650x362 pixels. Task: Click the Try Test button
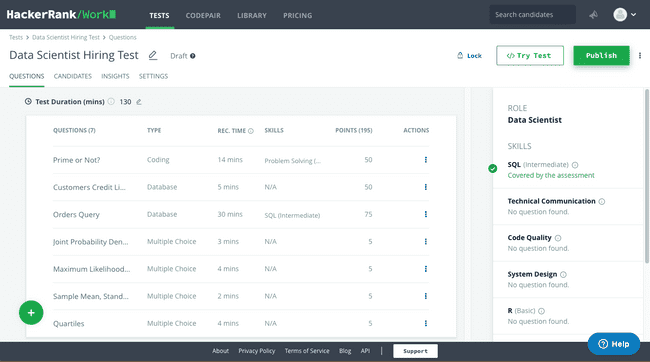tap(530, 56)
